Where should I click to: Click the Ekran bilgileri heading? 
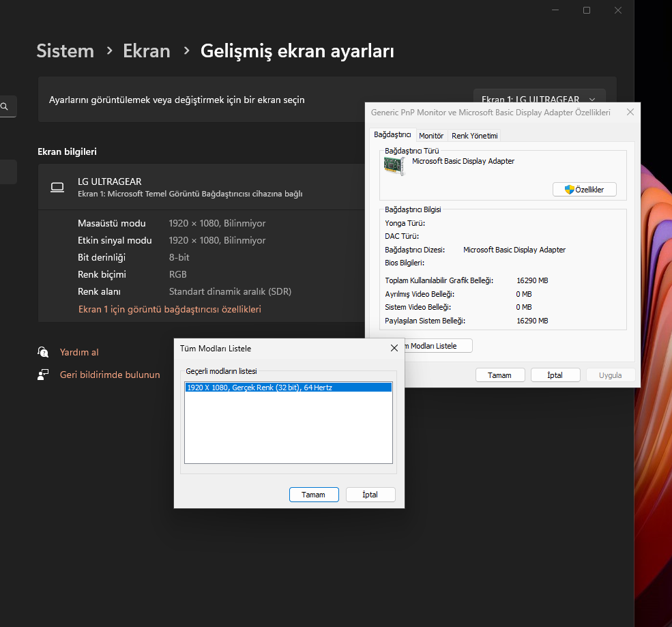(x=68, y=151)
